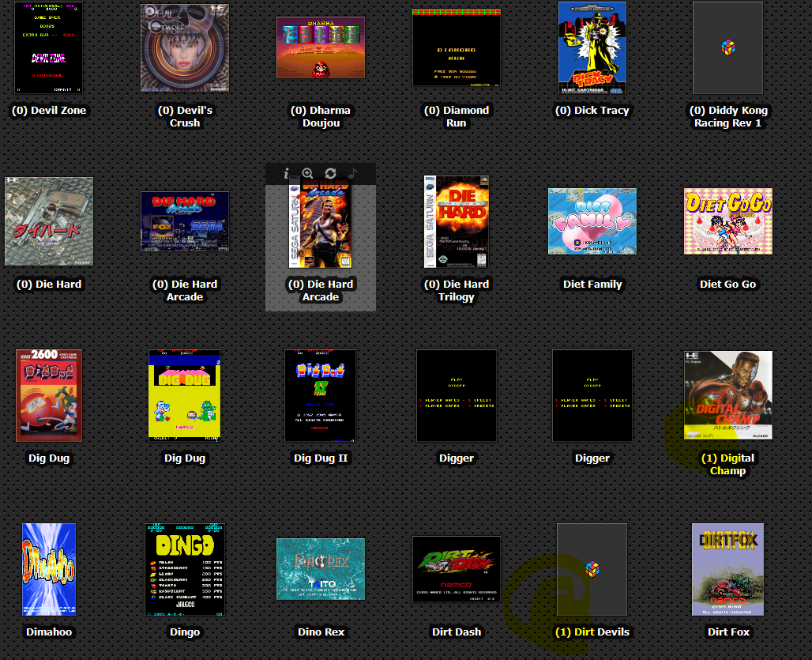Open the Diamond Run title screen thumbnail

coord(457,47)
